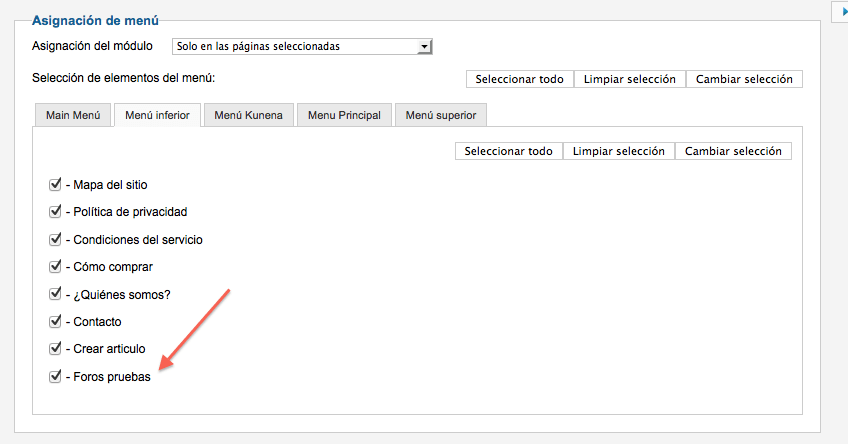848x444 pixels.
Task: Uncheck the Mapa del sitio checkbox
Action: tap(55, 184)
